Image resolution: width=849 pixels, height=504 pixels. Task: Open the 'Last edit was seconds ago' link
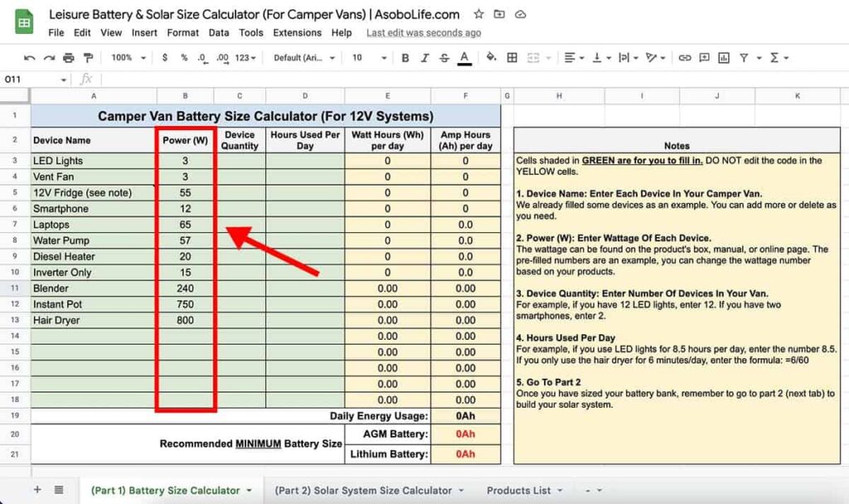tap(424, 32)
